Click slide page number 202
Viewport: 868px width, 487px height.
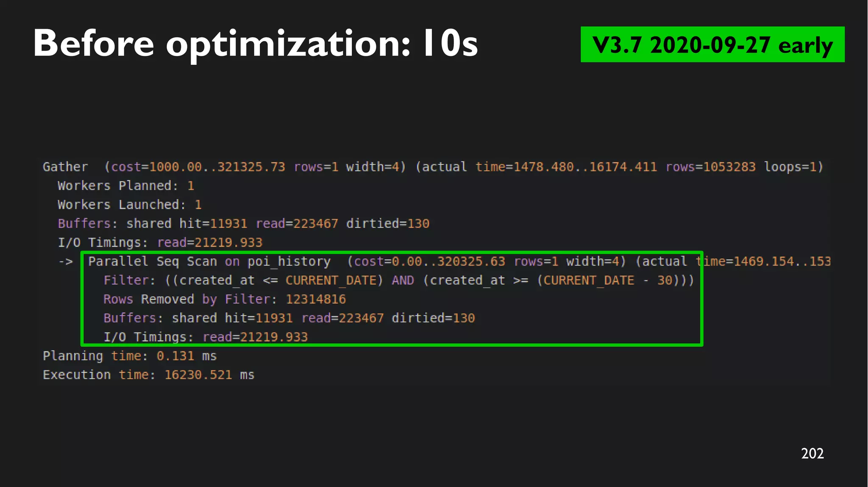[x=812, y=454]
